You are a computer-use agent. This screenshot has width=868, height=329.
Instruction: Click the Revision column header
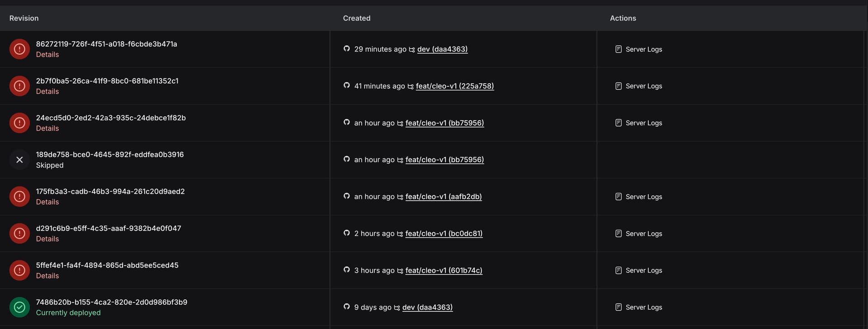[x=24, y=18]
